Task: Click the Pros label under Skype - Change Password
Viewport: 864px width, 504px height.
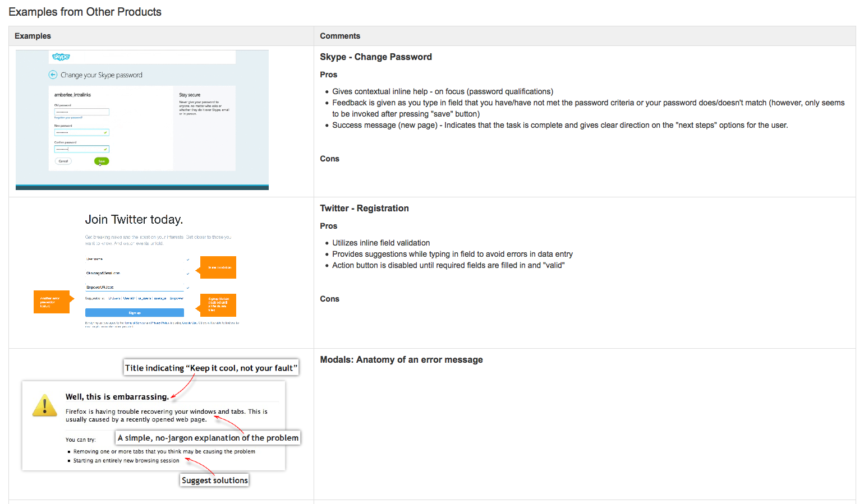Action: (328, 75)
